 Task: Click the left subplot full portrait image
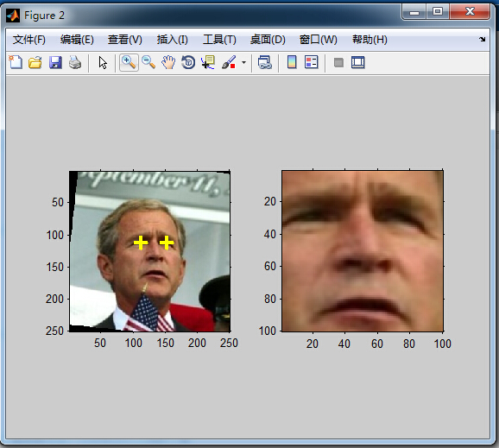pyautogui.click(x=149, y=251)
